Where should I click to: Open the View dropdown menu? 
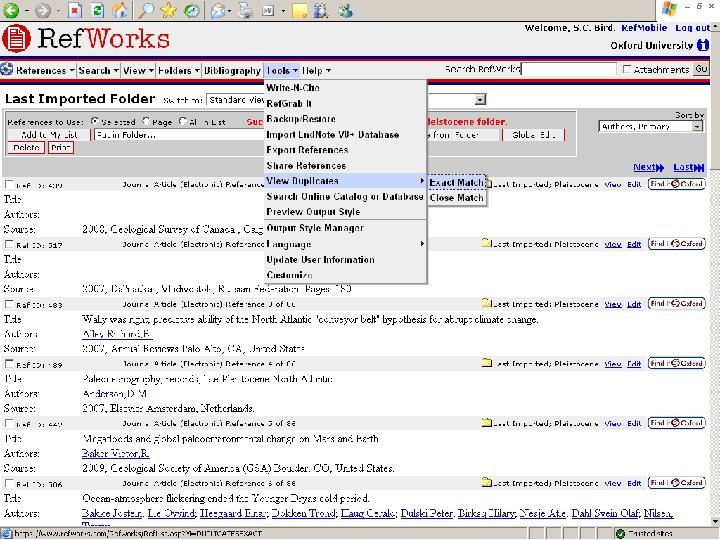click(x=138, y=70)
